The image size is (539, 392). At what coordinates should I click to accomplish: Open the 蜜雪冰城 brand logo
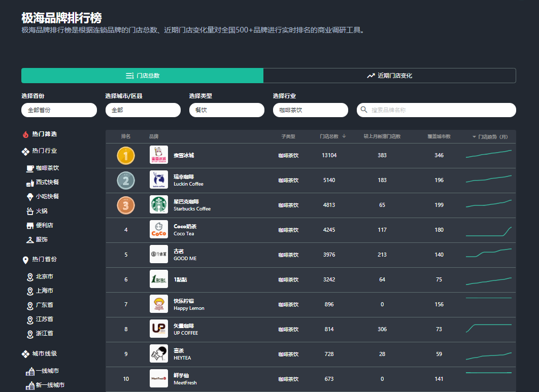[159, 155]
